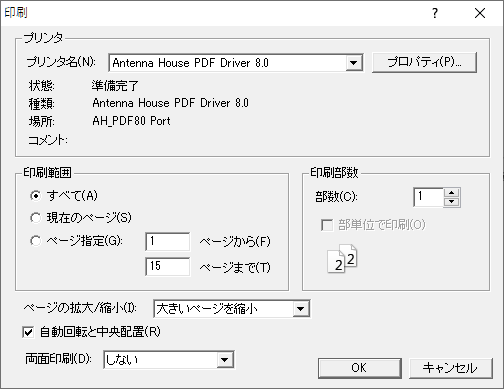Click the 種類 Antenna House PDF Driver text
This screenshot has height=389, width=504.
pyautogui.click(x=170, y=103)
